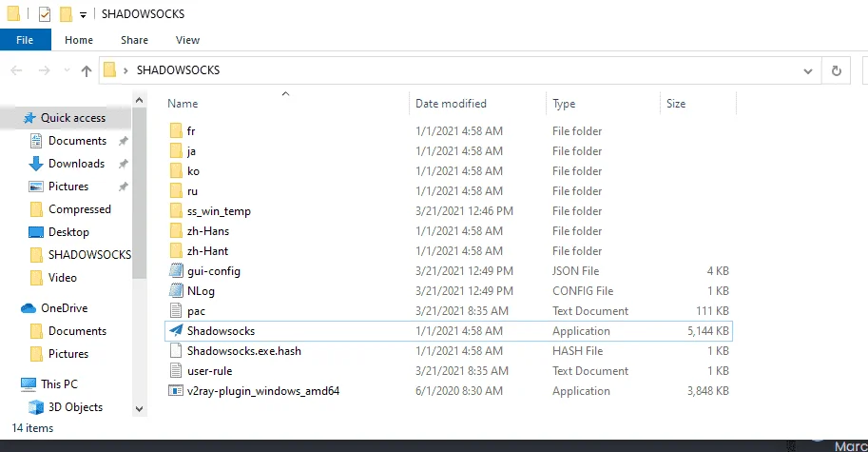868x452 pixels.
Task: Sort files by the Type column header
Action: [564, 104]
